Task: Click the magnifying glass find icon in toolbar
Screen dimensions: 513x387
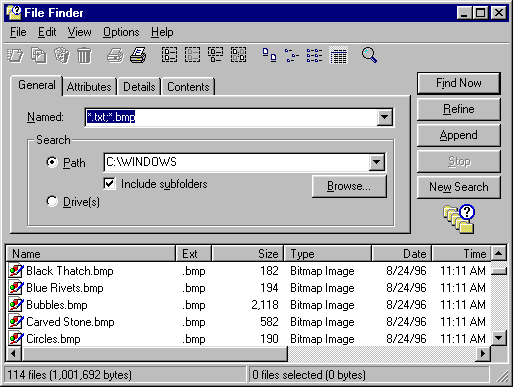Action: click(369, 55)
